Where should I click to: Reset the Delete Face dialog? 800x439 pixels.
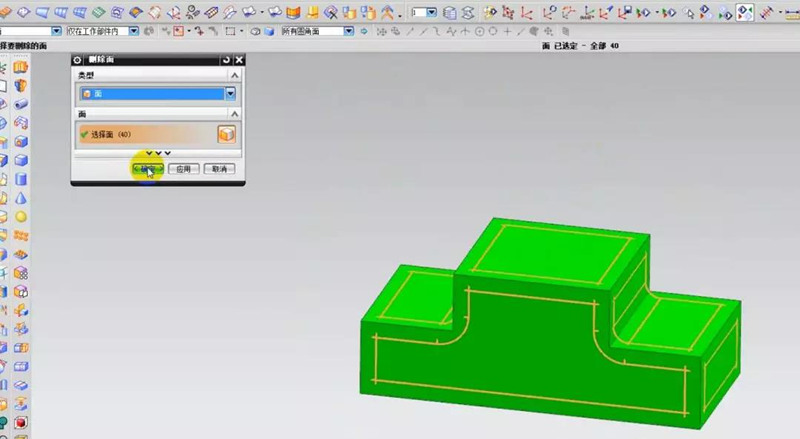pos(227,60)
